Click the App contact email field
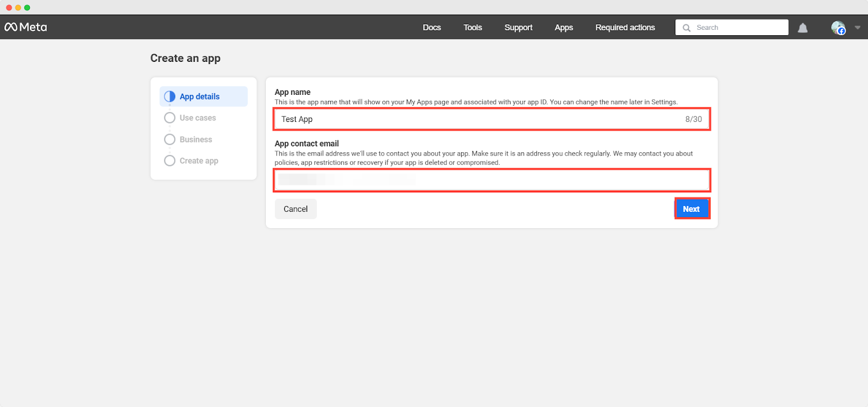This screenshot has height=407, width=868. (x=492, y=180)
